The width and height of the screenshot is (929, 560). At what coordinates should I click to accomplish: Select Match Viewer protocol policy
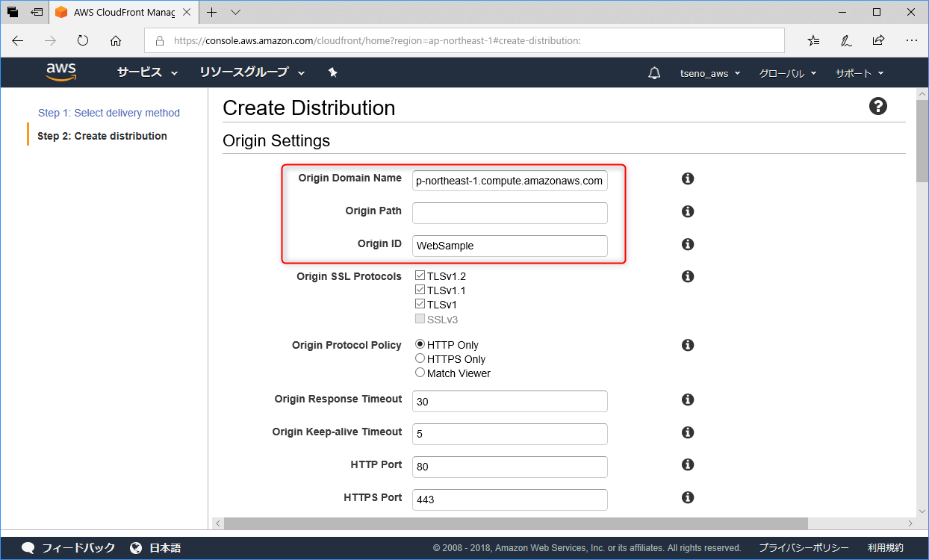420,373
